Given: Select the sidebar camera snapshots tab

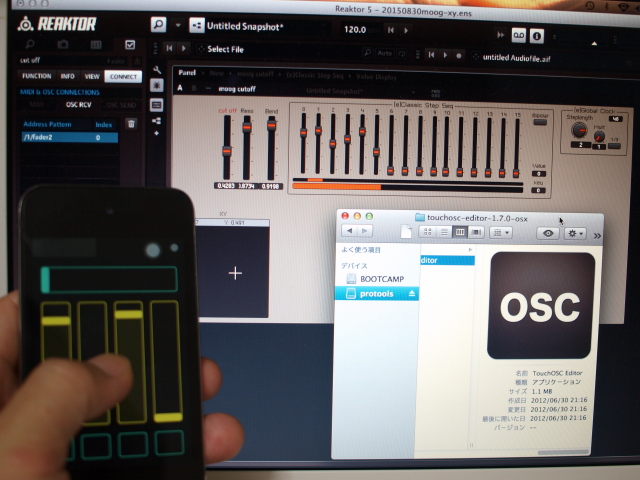Looking at the screenshot, I should pos(63,44).
